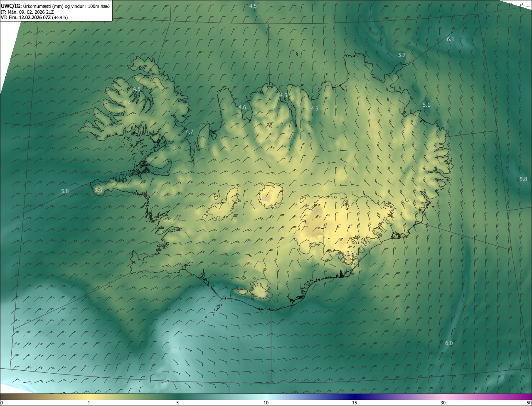Click the color scale tick label 15

[x=355, y=403]
